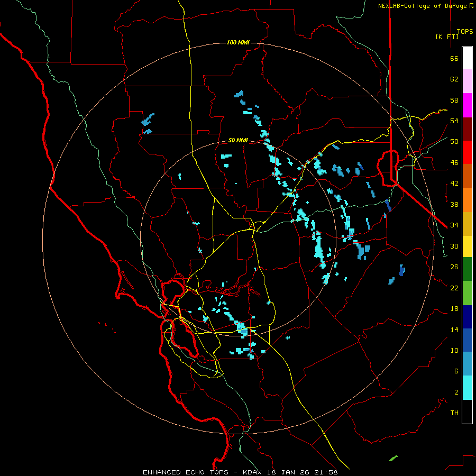Screen dimensions: 476x476
Task: Click the "ENHANCED ECHO TOPS" product title
Action: [x=186, y=472]
